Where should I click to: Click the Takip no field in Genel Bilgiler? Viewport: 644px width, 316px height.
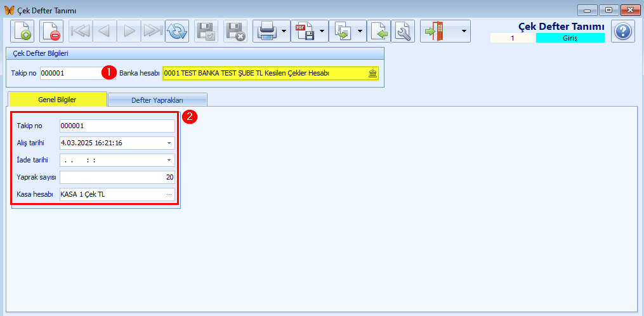pyautogui.click(x=117, y=126)
